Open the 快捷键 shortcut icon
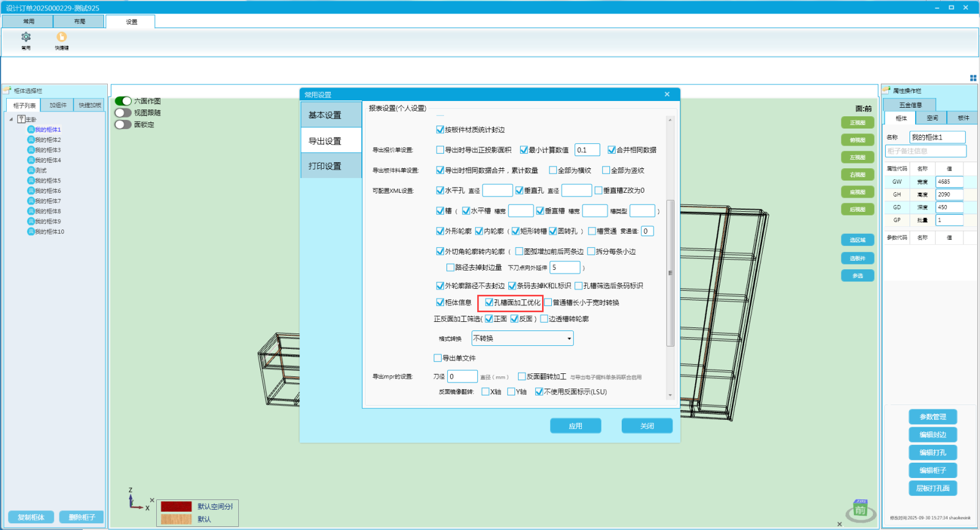Image resolution: width=980 pixels, height=530 pixels. click(61, 37)
